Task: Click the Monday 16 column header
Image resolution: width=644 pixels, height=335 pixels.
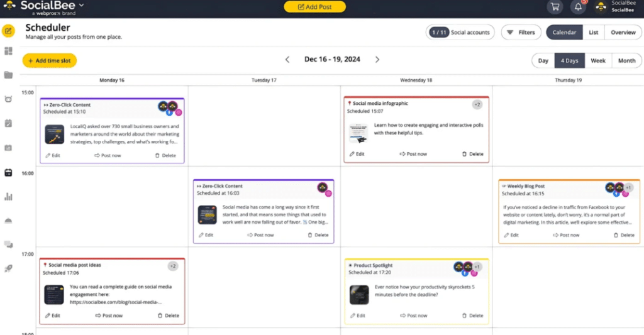Action: (112, 80)
